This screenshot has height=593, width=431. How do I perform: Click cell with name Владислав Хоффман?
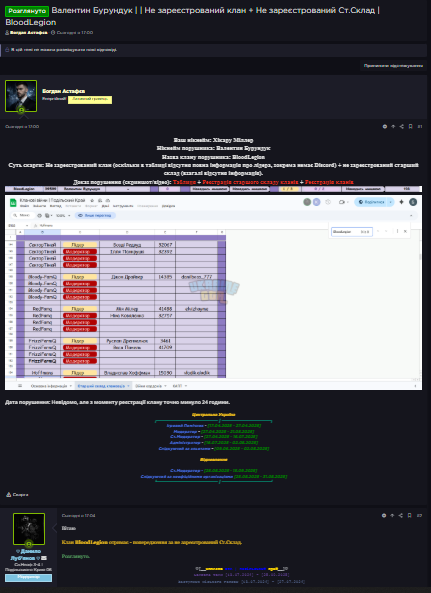(127, 373)
